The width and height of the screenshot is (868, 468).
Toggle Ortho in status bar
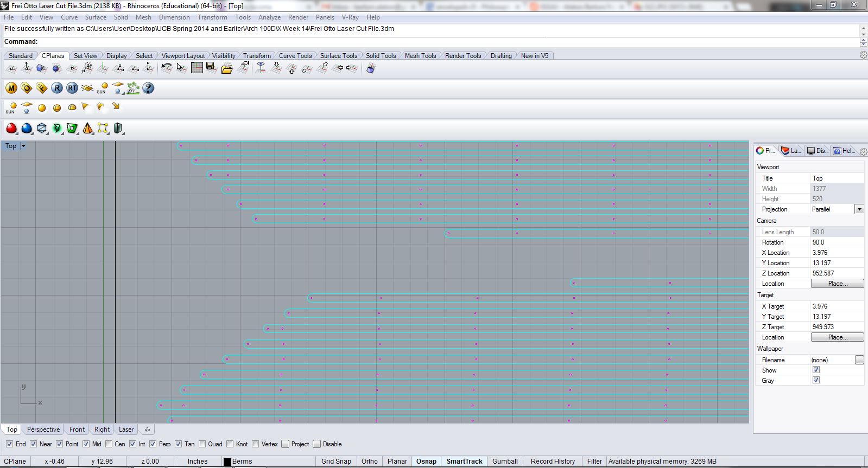pyautogui.click(x=369, y=461)
